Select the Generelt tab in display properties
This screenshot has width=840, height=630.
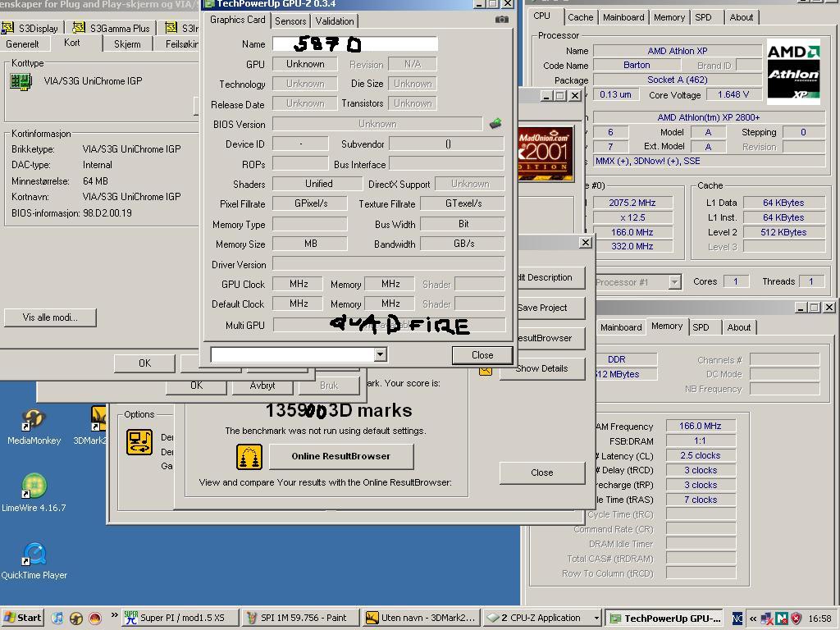click(22, 44)
